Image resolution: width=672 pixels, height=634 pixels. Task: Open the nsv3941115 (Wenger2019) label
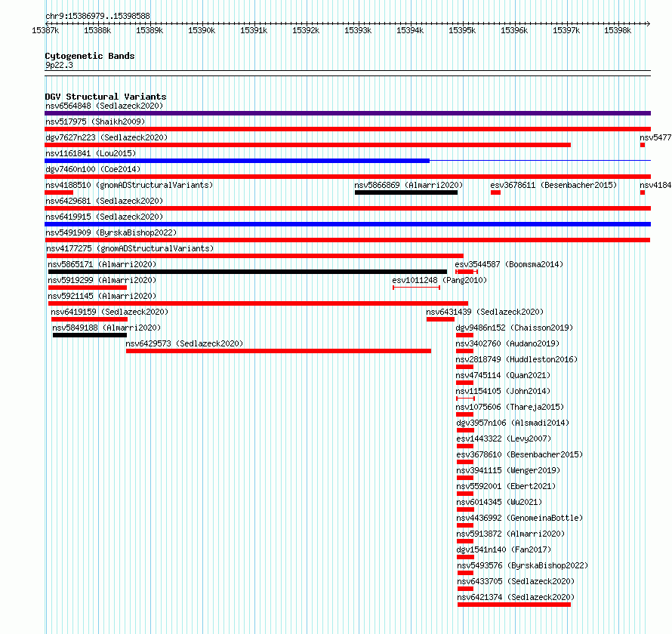tap(509, 470)
